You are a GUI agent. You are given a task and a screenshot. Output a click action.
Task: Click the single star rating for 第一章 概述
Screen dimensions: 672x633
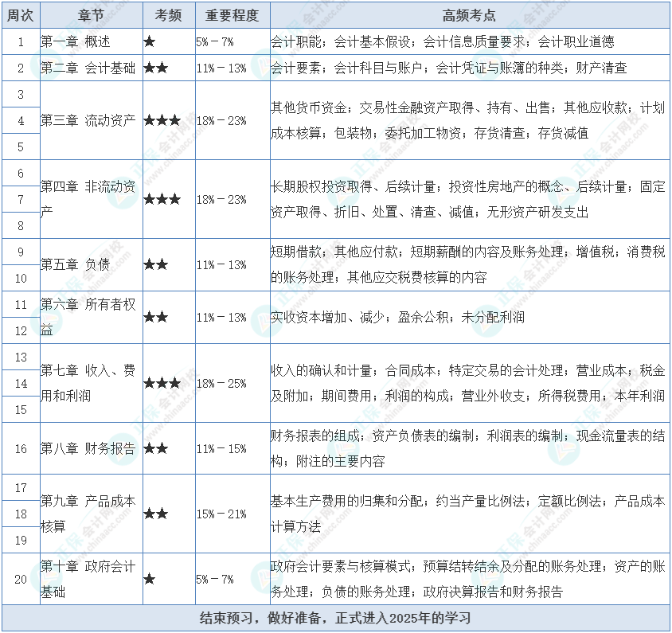(150, 41)
